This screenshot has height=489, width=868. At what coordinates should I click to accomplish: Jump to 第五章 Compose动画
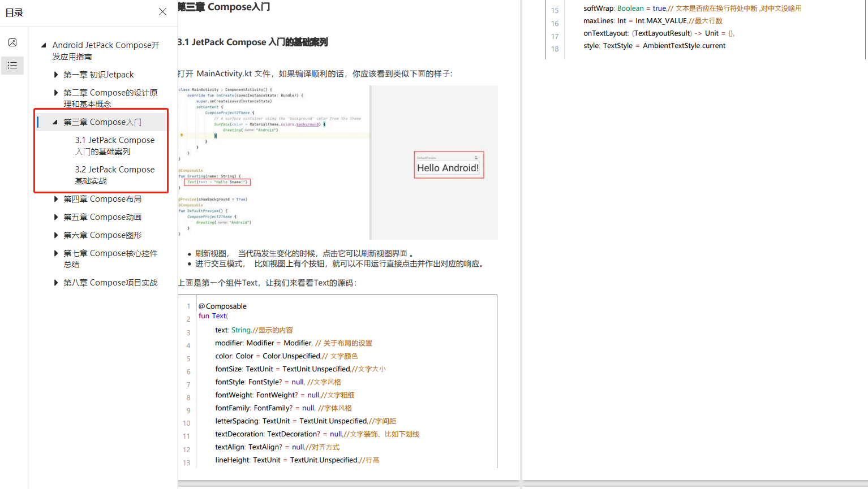(x=102, y=217)
